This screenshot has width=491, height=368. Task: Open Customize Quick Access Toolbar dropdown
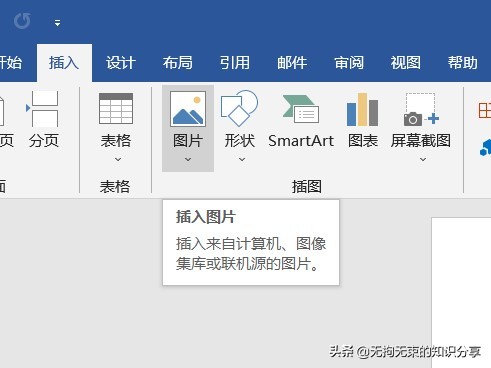point(57,23)
